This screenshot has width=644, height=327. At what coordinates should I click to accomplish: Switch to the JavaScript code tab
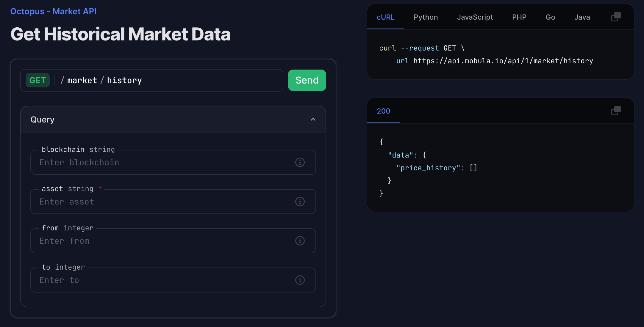click(x=475, y=17)
